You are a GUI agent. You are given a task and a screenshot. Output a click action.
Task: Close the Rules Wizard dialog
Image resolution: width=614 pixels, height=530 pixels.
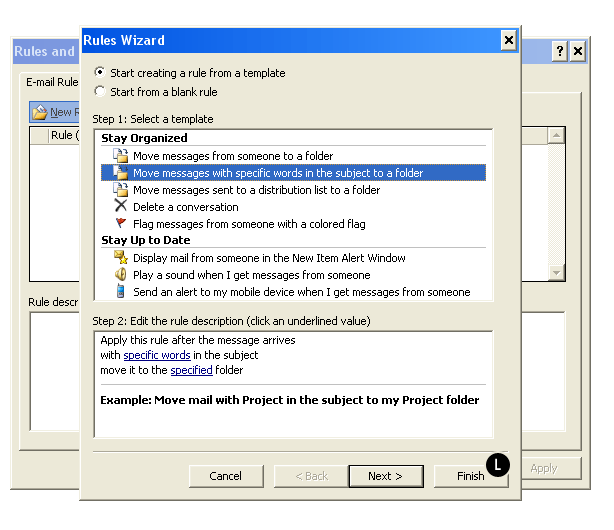509,40
